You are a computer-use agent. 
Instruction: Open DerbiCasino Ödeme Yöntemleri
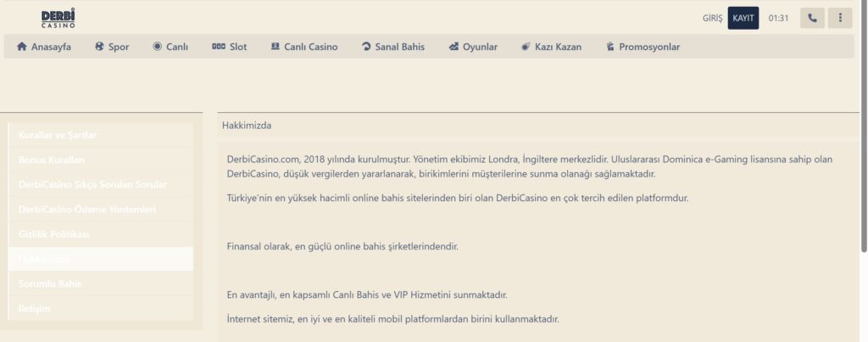coord(101,210)
